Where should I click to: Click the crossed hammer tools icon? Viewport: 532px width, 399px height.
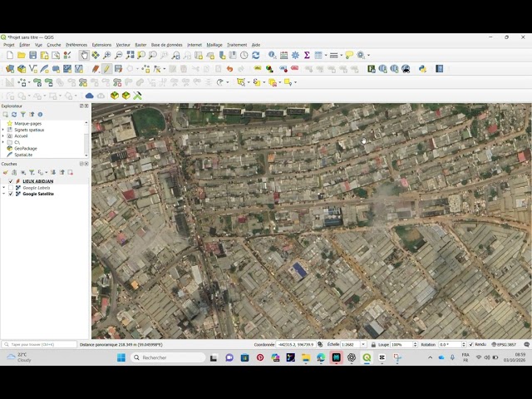coord(137,96)
